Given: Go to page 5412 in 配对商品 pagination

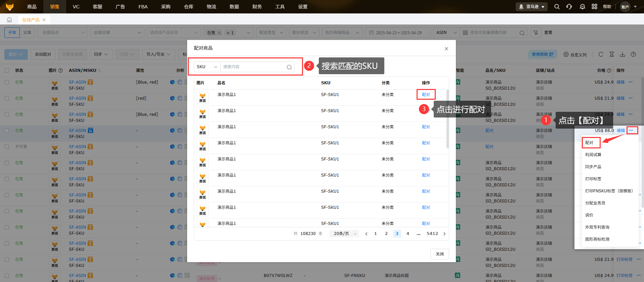Looking at the screenshot, I should (x=432, y=234).
